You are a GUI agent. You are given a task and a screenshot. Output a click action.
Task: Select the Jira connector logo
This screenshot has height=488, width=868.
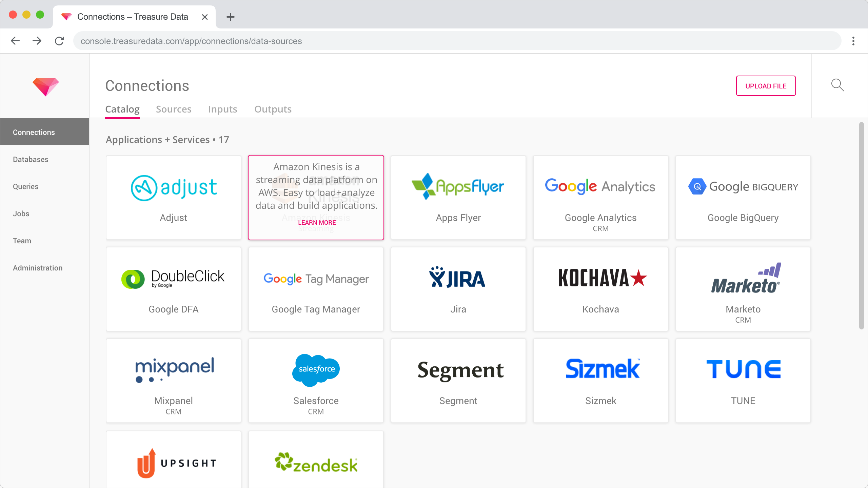point(457,278)
